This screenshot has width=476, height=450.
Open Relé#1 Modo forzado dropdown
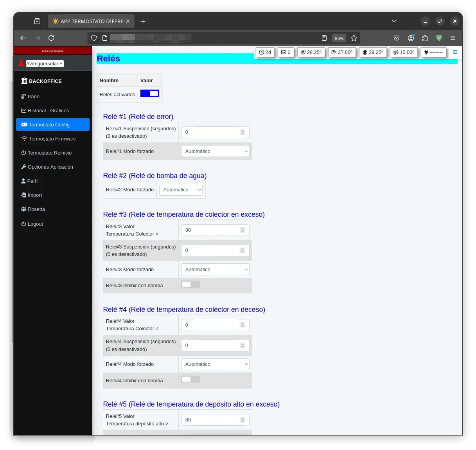[215, 151]
